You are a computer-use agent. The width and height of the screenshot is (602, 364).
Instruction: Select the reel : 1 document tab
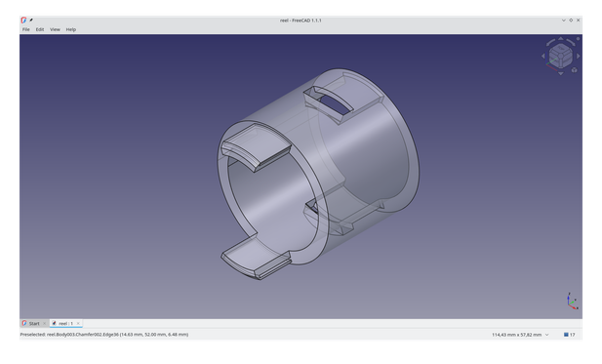click(x=65, y=323)
